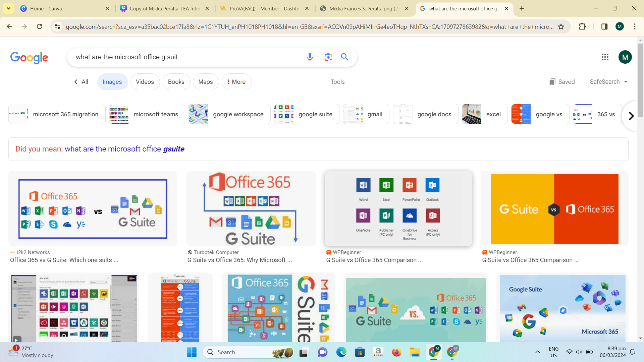The height and width of the screenshot is (362, 644).
Task: Open Chrome profile button in toolbar
Action: 620,26
